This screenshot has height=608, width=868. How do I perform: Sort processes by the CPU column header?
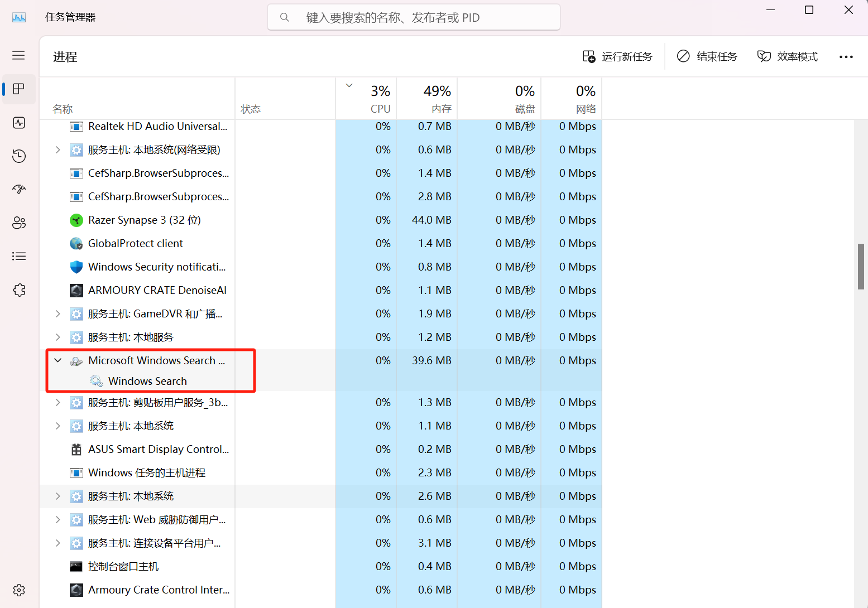[x=366, y=98]
